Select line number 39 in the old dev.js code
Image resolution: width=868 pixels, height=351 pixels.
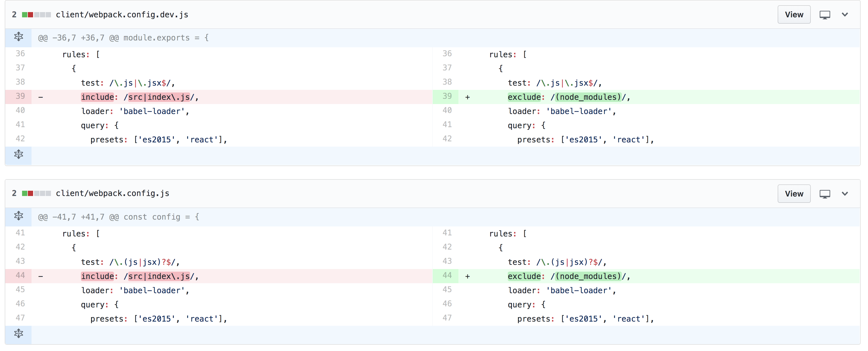coord(20,96)
